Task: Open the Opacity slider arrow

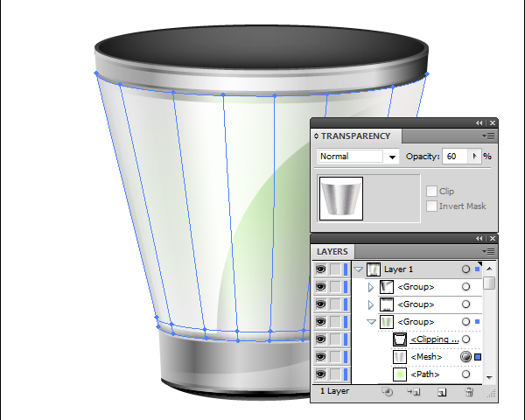Action: [475, 157]
